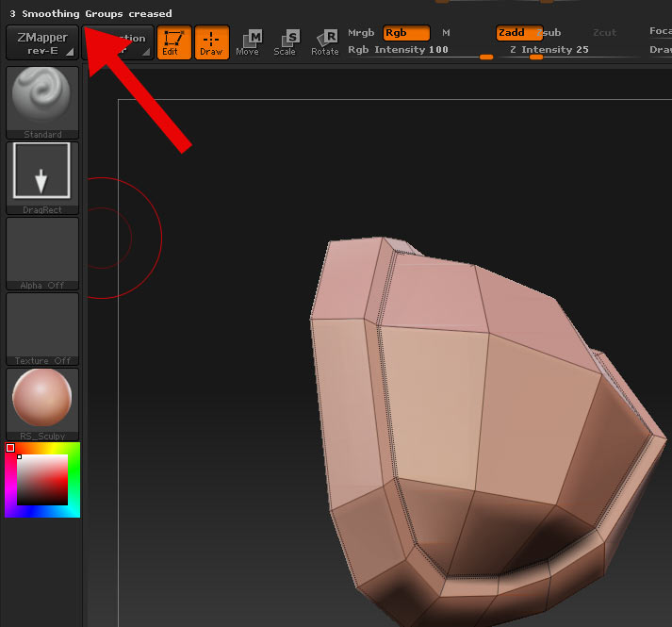This screenshot has width=672, height=627.
Task: Toggle Edit mode
Action: click(x=171, y=43)
